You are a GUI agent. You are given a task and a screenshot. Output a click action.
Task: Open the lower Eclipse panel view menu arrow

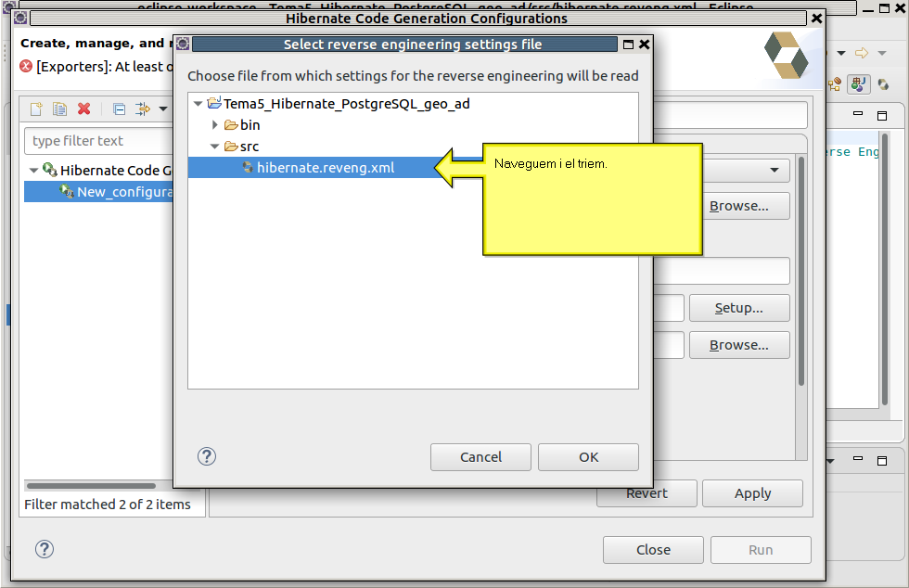(x=831, y=461)
